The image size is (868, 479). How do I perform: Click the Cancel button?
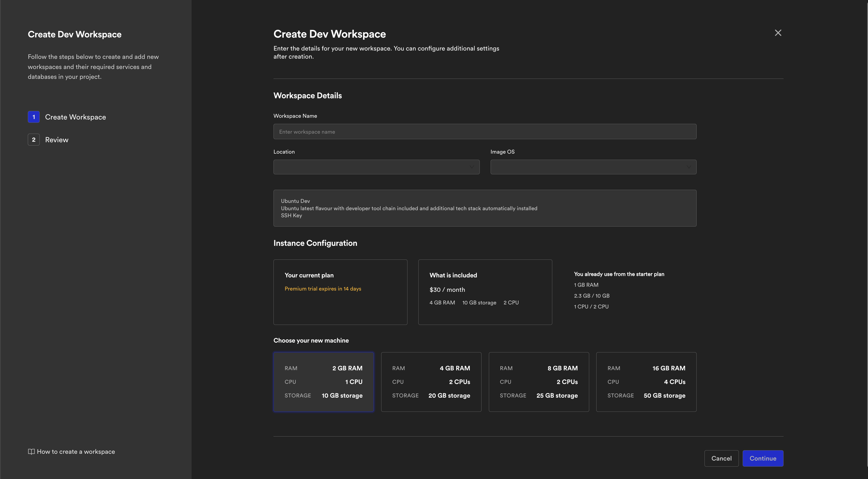click(721, 459)
